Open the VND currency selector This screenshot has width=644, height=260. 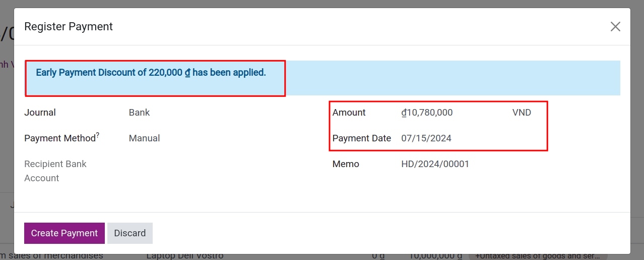(x=522, y=113)
